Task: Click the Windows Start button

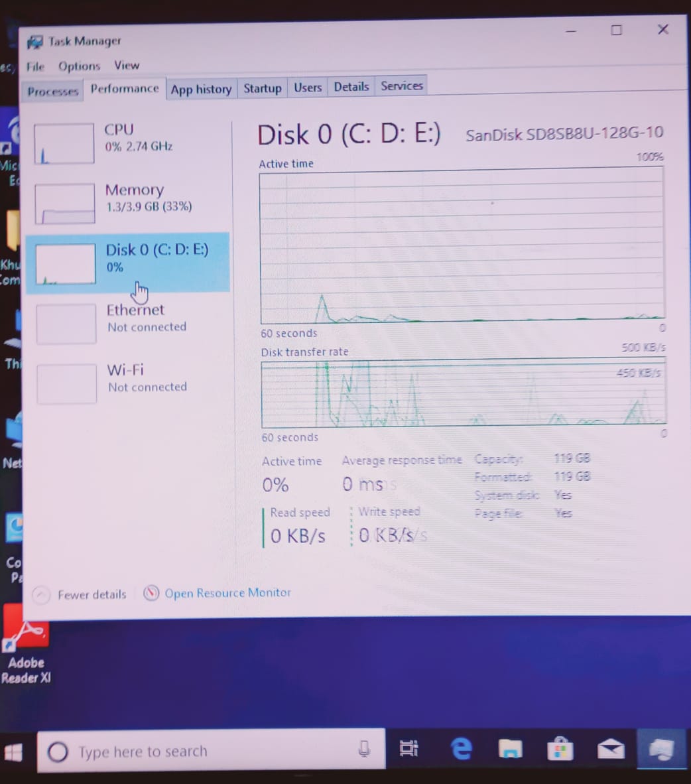Action: 13,752
